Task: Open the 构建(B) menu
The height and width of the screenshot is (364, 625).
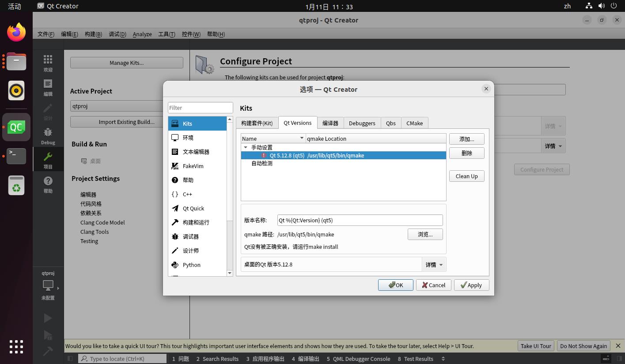Action: tap(93, 34)
